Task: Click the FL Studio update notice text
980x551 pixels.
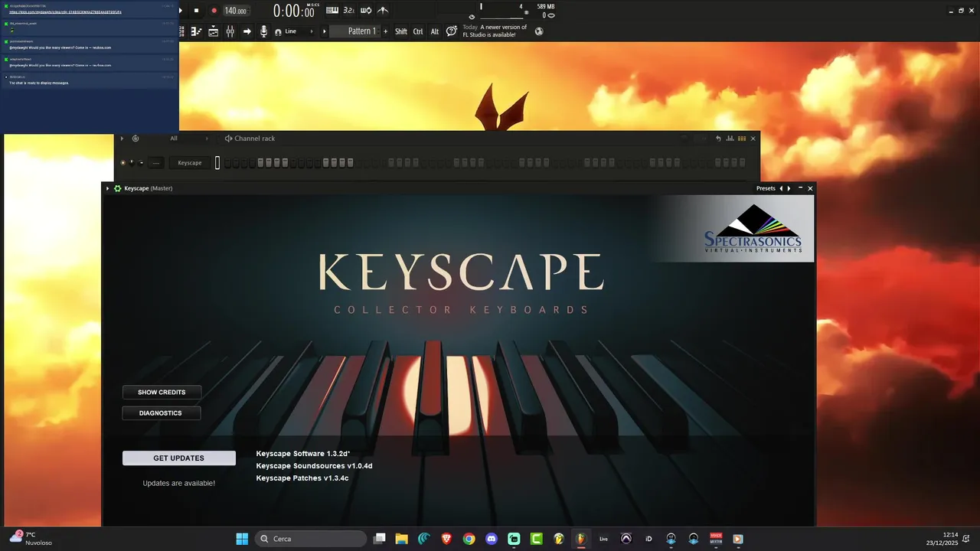Action: point(495,31)
